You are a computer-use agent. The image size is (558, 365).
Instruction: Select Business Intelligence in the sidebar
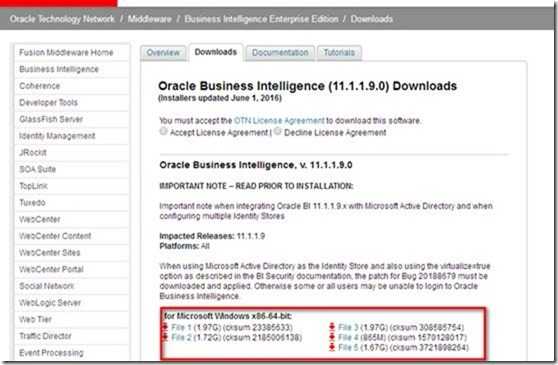pos(59,69)
